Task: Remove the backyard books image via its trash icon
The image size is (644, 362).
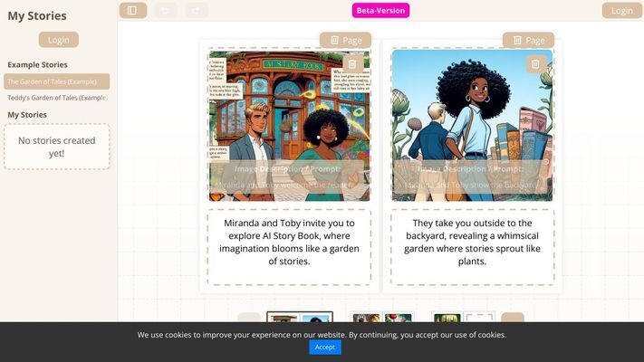Action: coord(535,64)
